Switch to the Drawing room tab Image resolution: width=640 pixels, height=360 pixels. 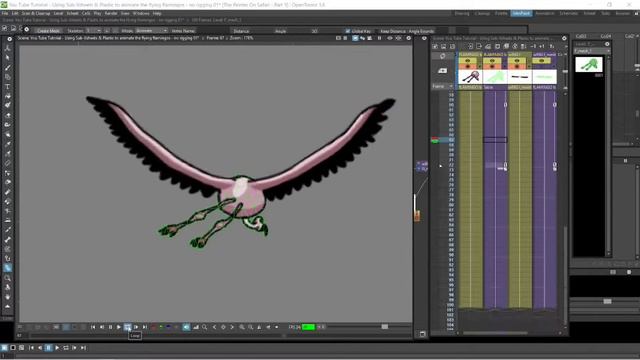(x=462, y=13)
